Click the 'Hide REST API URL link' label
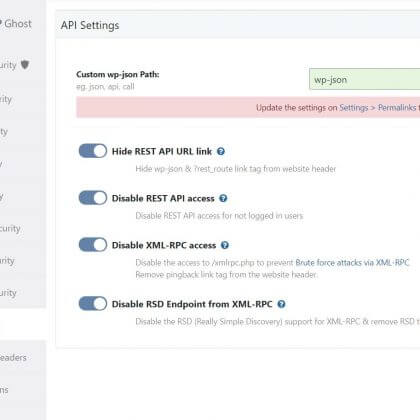 tap(162, 151)
